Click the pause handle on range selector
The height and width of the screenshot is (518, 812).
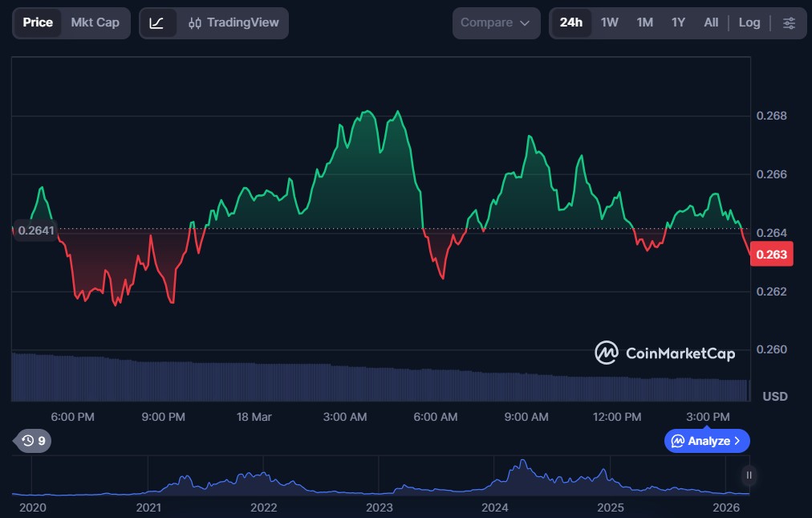click(x=749, y=475)
